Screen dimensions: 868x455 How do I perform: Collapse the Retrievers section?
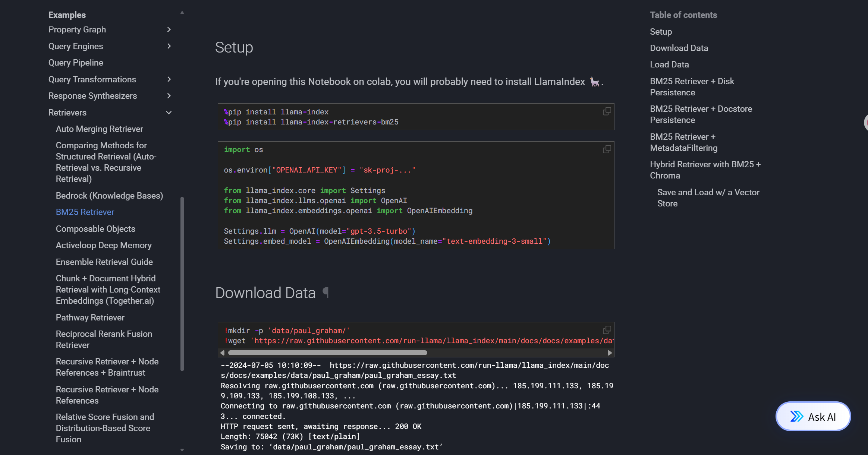tap(169, 112)
